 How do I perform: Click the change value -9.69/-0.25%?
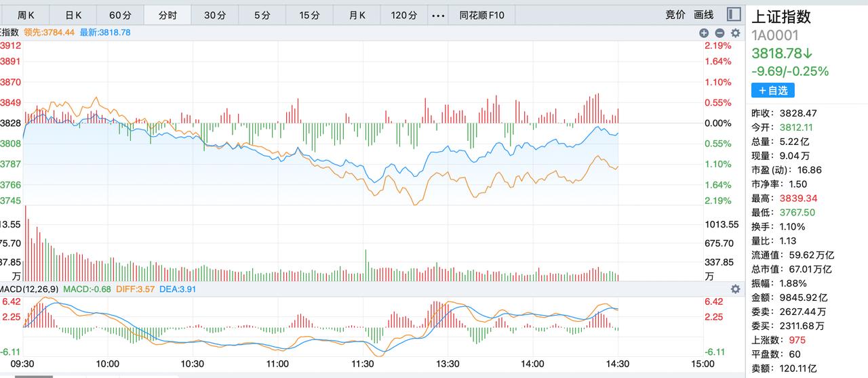point(790,71)
